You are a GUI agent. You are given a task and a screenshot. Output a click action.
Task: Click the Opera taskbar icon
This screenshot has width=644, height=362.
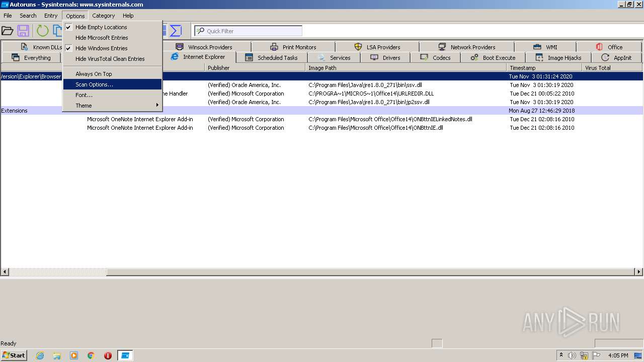click(x=108, y=355)
